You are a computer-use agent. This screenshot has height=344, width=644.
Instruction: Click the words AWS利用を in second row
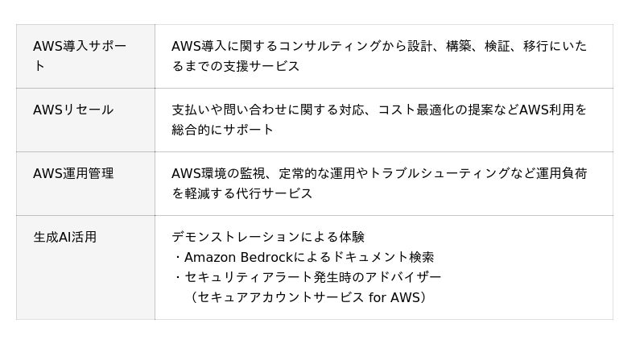553,110
